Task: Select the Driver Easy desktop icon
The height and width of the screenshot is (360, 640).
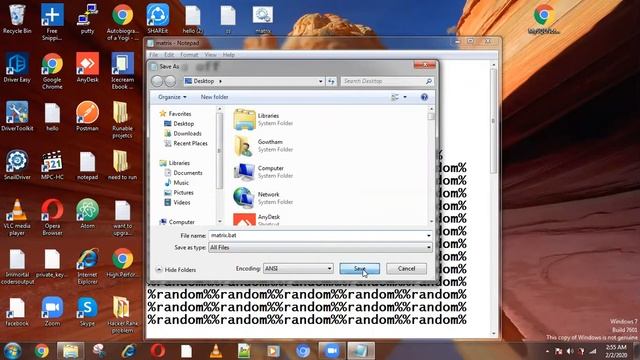Action: point(17,68)
